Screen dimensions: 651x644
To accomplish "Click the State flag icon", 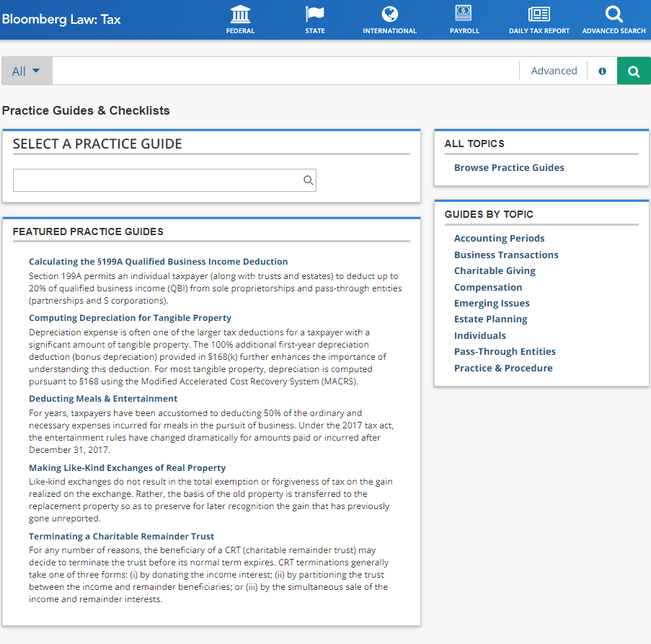I will pyautogui.click(x=315, y=14).
